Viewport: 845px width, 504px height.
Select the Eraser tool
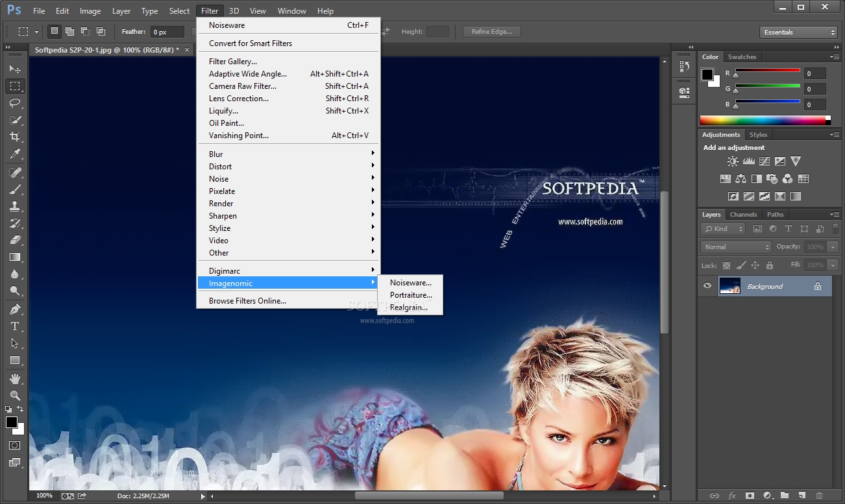pyautogui.click(x=15, y=240)
